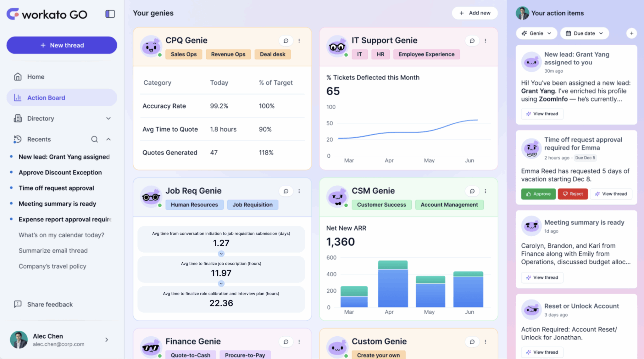This screenshot has height=359, width=644.
Task: Click the Workato GO logo
Action: [x=47, y=14]
